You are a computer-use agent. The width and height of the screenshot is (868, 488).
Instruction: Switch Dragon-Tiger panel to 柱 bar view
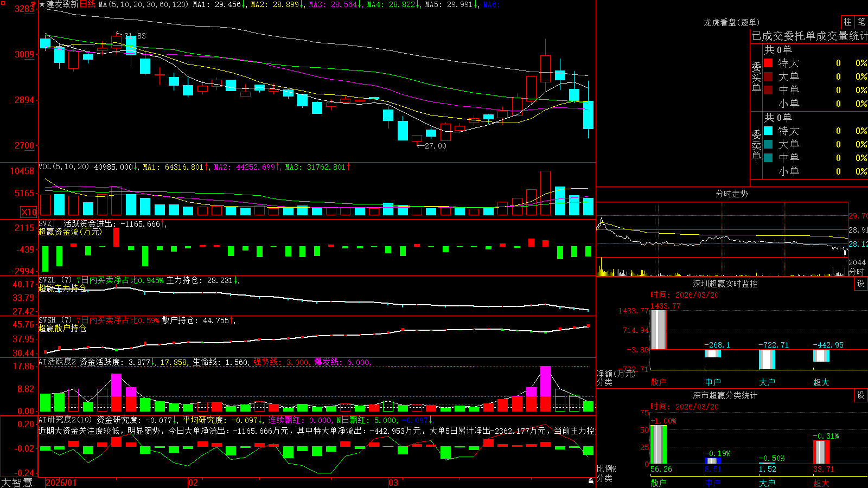tap(847, 22)
